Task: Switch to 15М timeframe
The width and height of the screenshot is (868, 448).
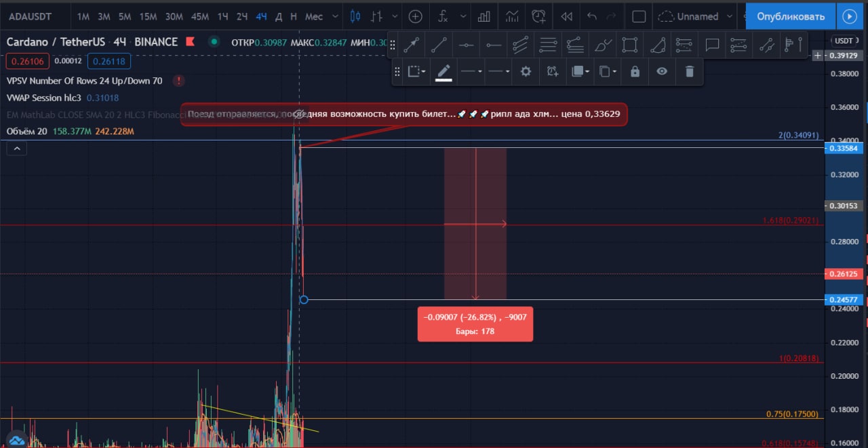Action: 147,16
